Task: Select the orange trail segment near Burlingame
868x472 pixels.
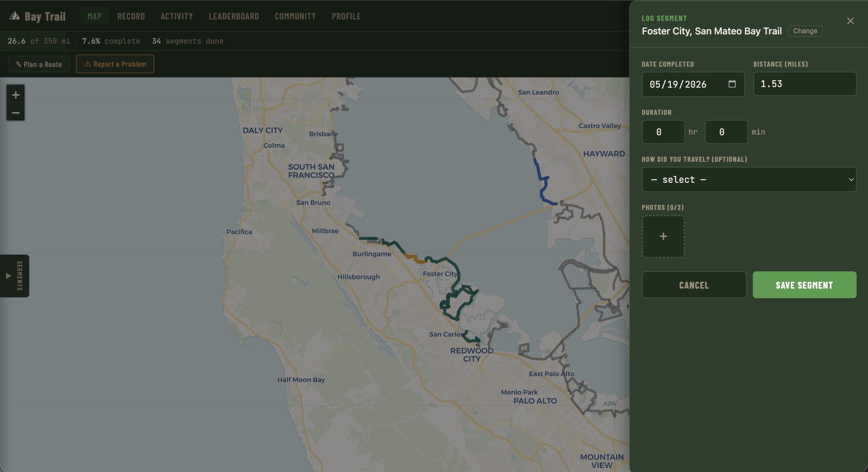Action: coord(415,259)
